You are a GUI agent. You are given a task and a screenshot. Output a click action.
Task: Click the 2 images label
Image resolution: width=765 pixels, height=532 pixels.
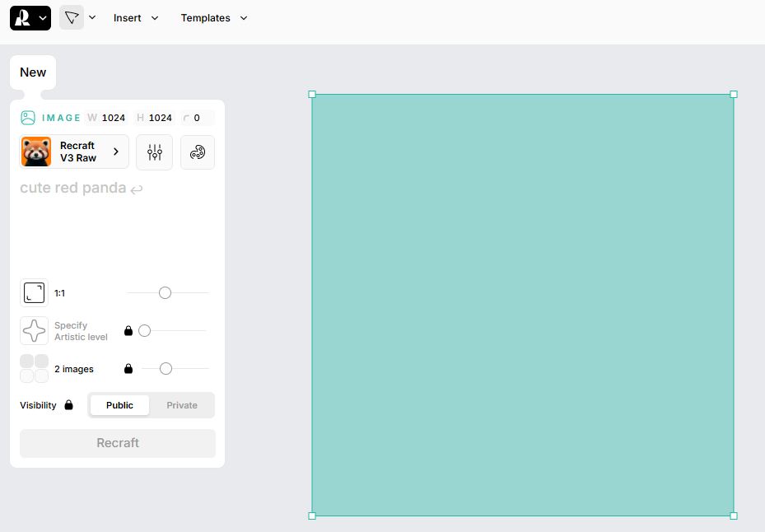click(74, 369)
